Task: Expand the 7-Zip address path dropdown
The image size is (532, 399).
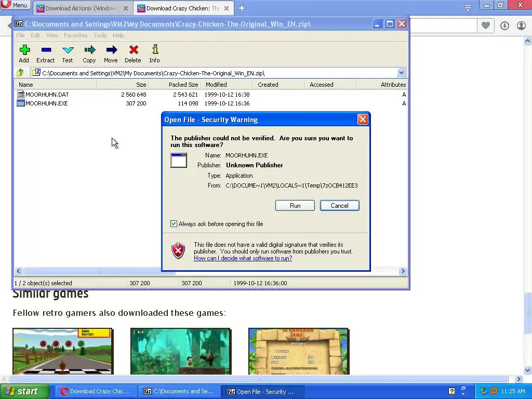Action: point(401,73)
